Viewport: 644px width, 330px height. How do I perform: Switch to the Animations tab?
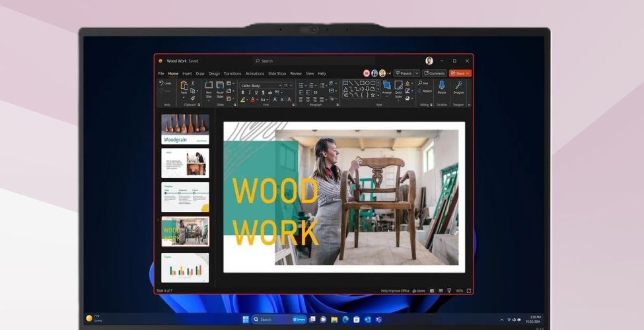point(255,73)
